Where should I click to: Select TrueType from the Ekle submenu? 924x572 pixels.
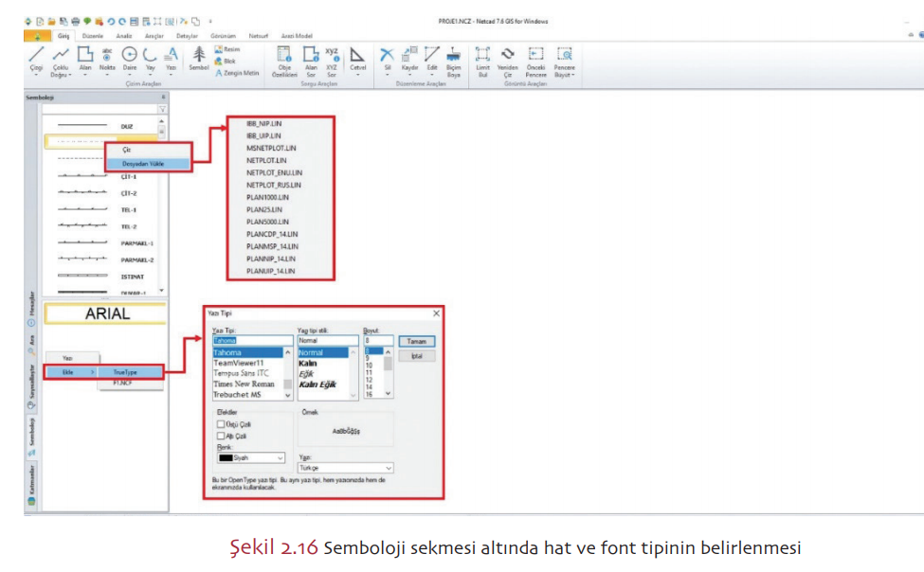(126, 372)
